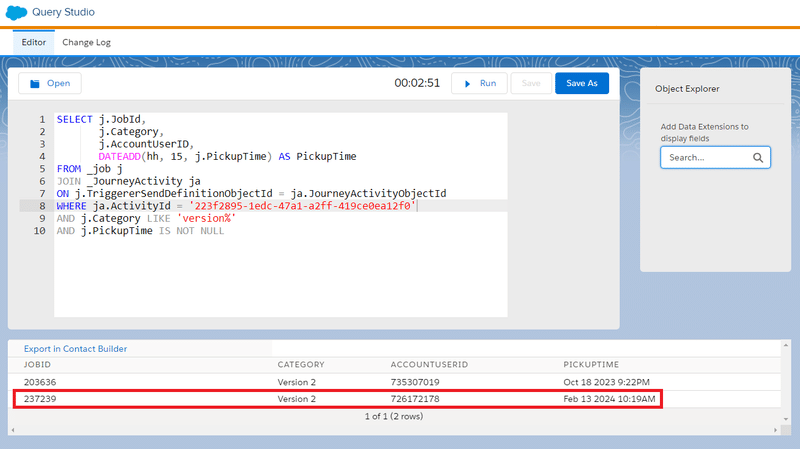
Task: Click the Salesforce cloud logo
Action: tap(16, 12)
